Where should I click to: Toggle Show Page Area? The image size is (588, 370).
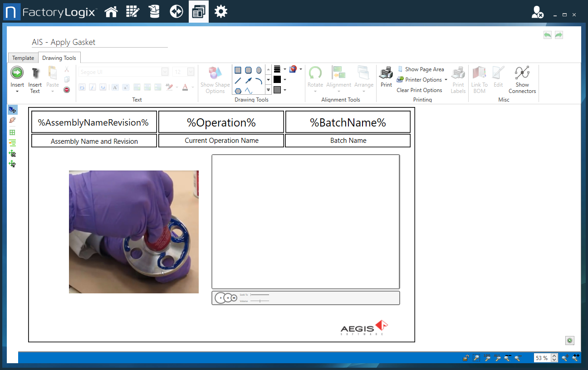[x=421, y=69]
